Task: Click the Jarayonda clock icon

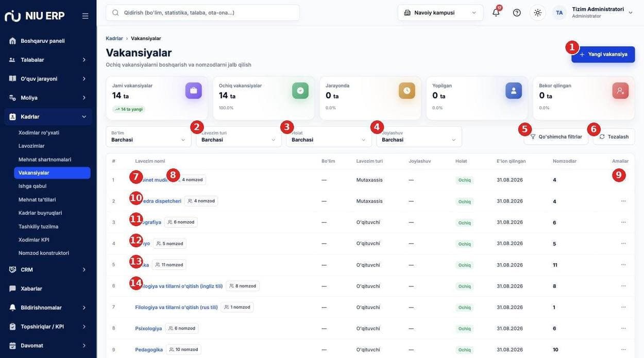Action: tap(407, 91)
